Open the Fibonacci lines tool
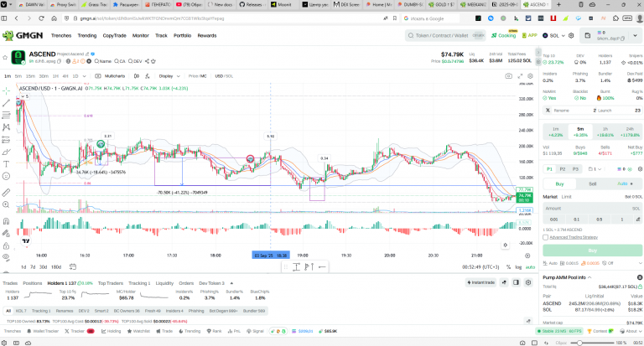Image resolution: width=644 pixels, height=346 pixels. click(6, 115)
